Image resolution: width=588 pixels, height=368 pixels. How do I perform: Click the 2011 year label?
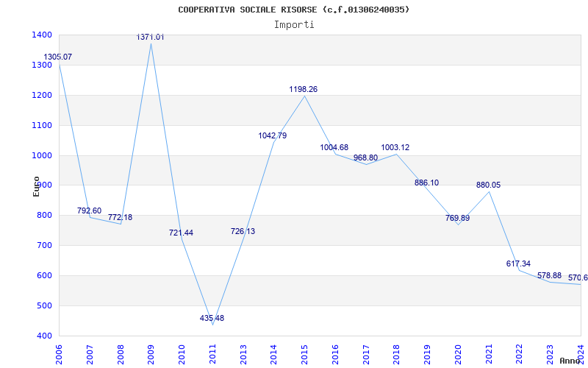tap(212, 355)
